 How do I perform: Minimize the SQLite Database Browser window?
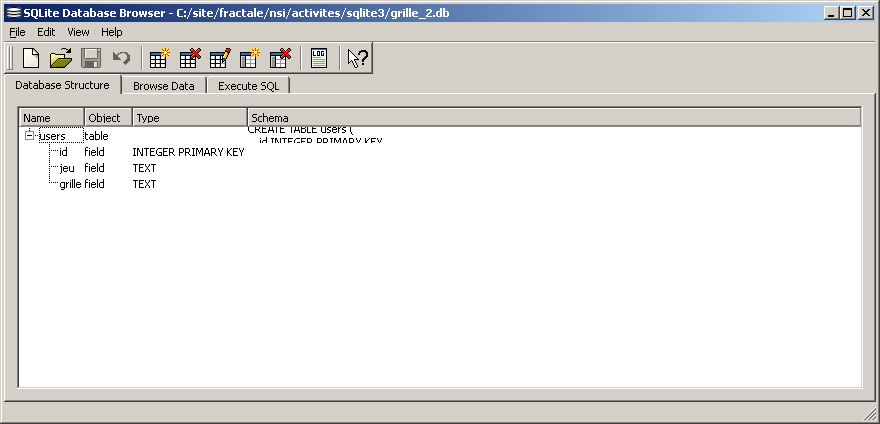point(833,12)
